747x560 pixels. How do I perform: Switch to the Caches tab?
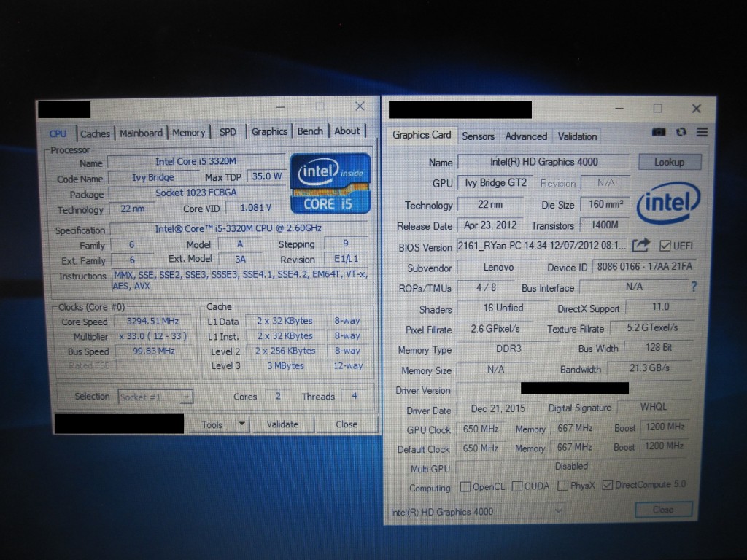pyautogui.click(x=95, y=133)
